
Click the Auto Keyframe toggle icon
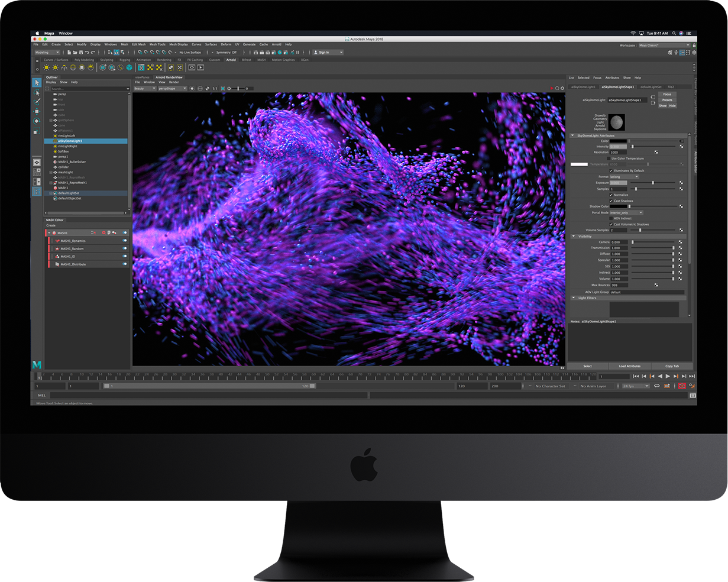(681, 386)
